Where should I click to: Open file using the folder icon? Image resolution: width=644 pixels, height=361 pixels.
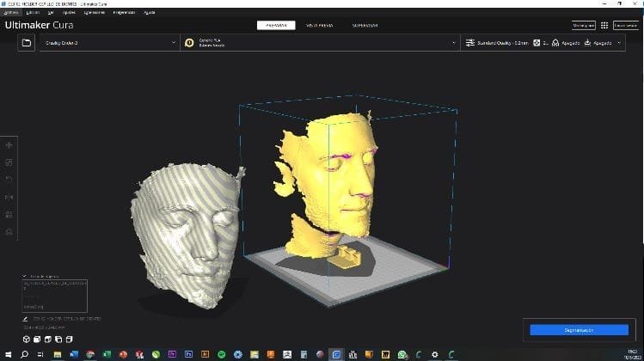[27, 43]
